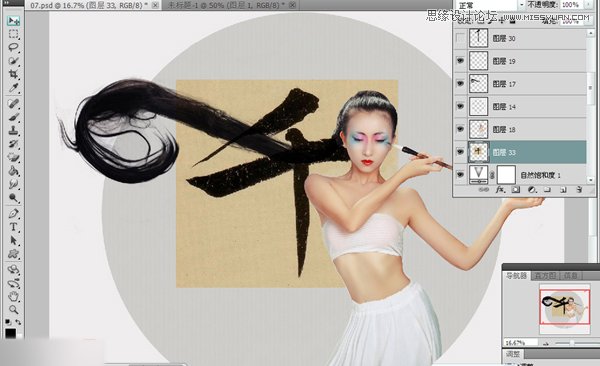
Task: Select the Blur/Smudge tool
Action: (x=14, y=184)
